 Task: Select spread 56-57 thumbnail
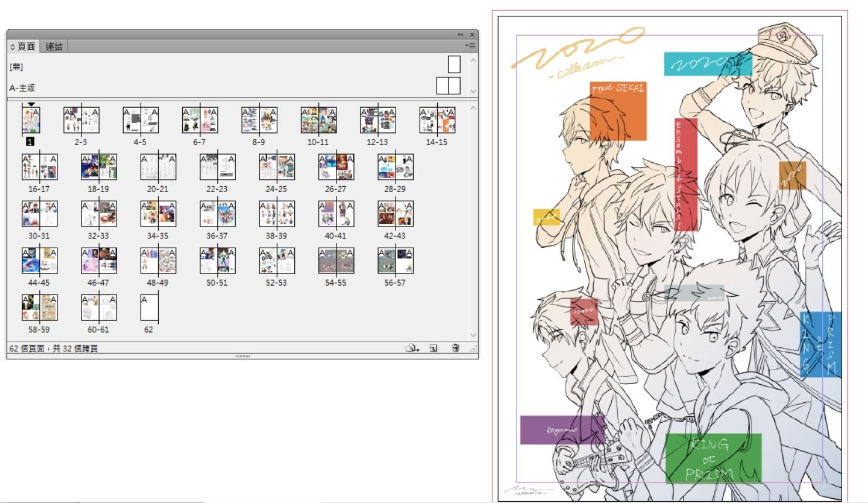tap(396, 261)
